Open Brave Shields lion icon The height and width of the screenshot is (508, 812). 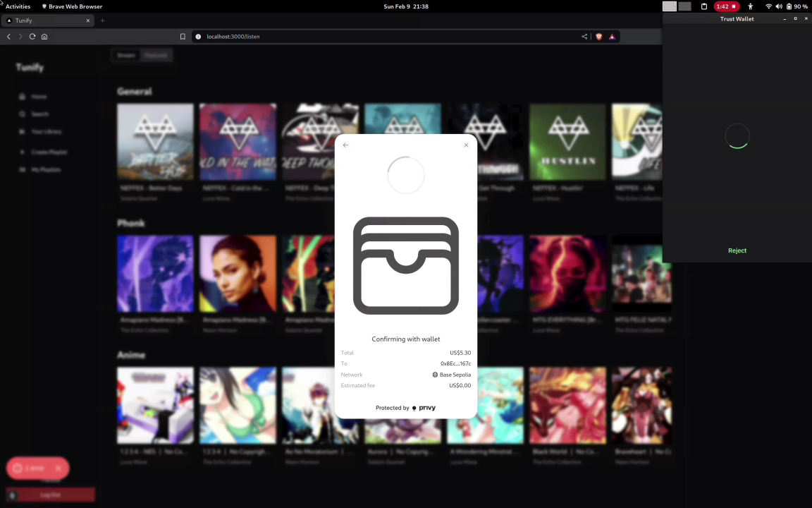599,36
